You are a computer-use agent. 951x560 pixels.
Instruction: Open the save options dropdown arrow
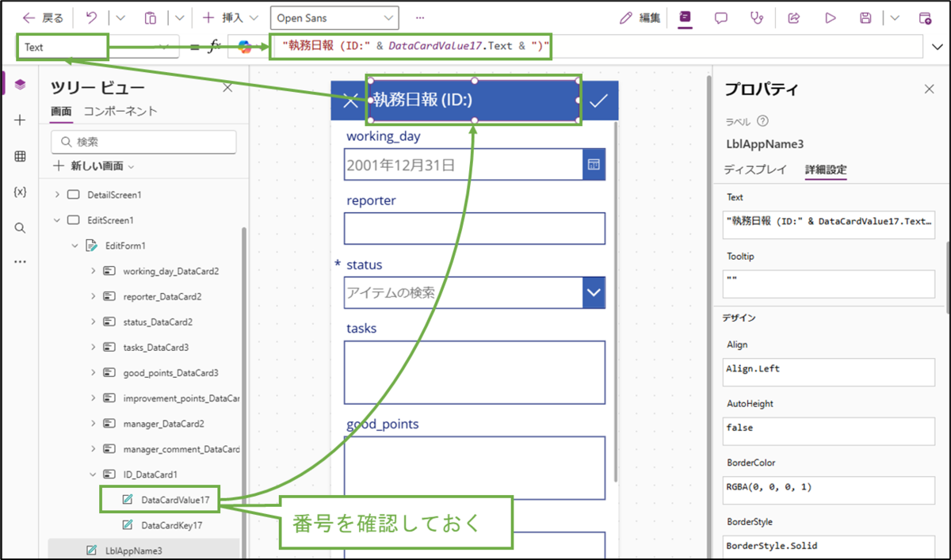(895, 17)
